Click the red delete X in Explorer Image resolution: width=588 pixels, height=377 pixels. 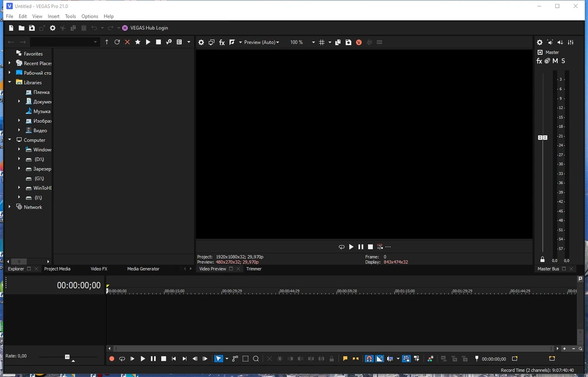pos(127,42)
